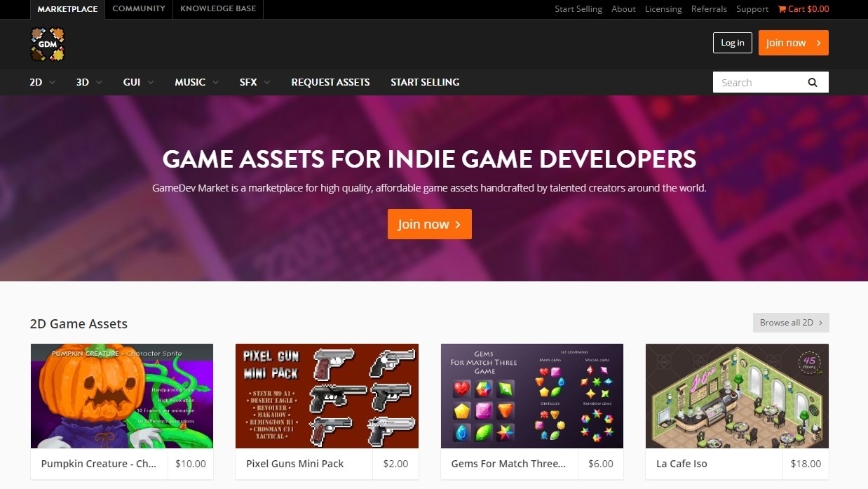Viewport: 868px width, 489px height.
Task: Open the shopping cart $0.00
Action: tap(803, 9)
